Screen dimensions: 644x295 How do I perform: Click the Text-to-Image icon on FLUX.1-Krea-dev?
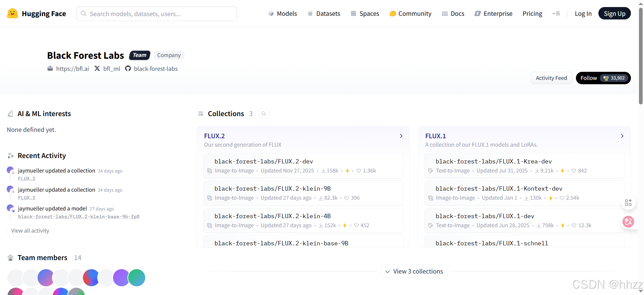click(431, 171)
